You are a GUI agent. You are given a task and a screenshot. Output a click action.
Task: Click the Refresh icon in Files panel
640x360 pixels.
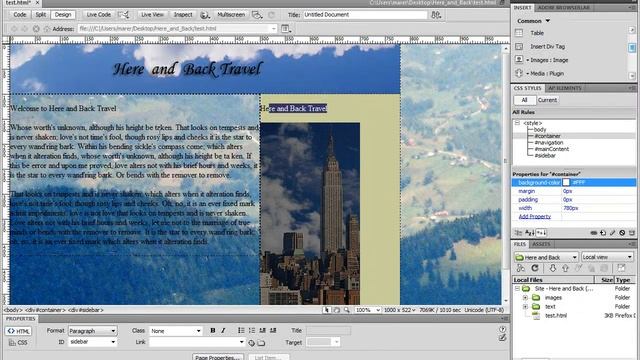535,268
